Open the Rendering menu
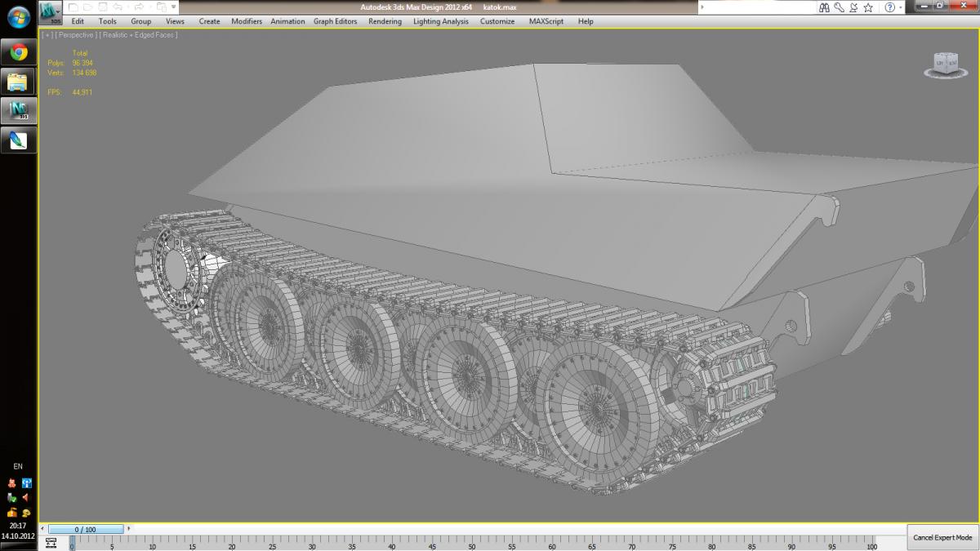980x551 pixels. (385, 21)
